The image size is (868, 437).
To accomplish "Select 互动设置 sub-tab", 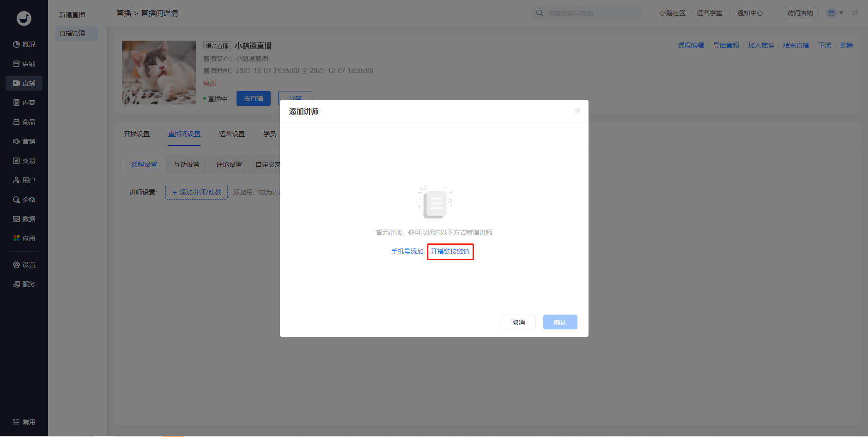I will coord(187,164).
